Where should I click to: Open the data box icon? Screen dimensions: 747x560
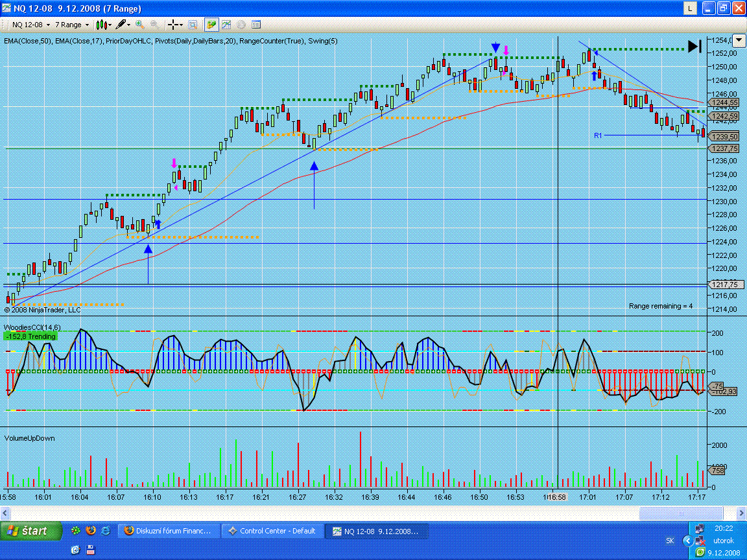click(x=193, y=25)
